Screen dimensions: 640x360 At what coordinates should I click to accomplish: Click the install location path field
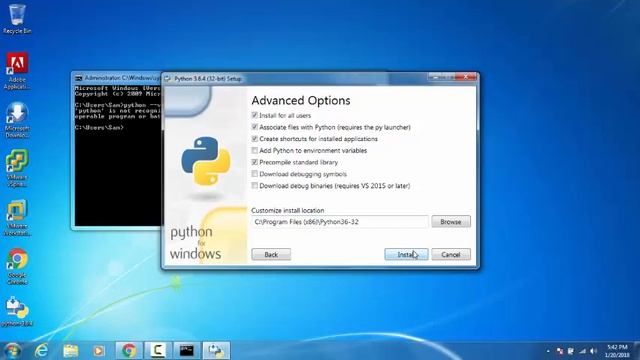coord(340,222)
